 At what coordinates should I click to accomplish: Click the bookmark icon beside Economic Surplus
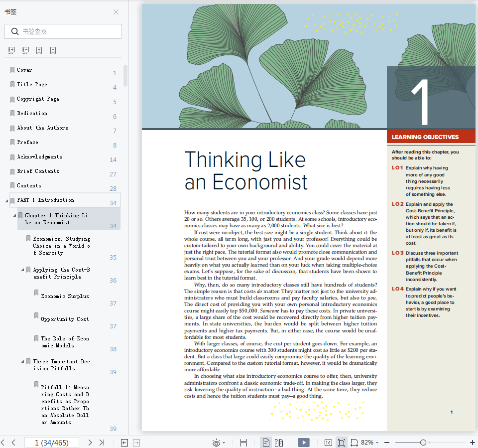coord(36,293)
